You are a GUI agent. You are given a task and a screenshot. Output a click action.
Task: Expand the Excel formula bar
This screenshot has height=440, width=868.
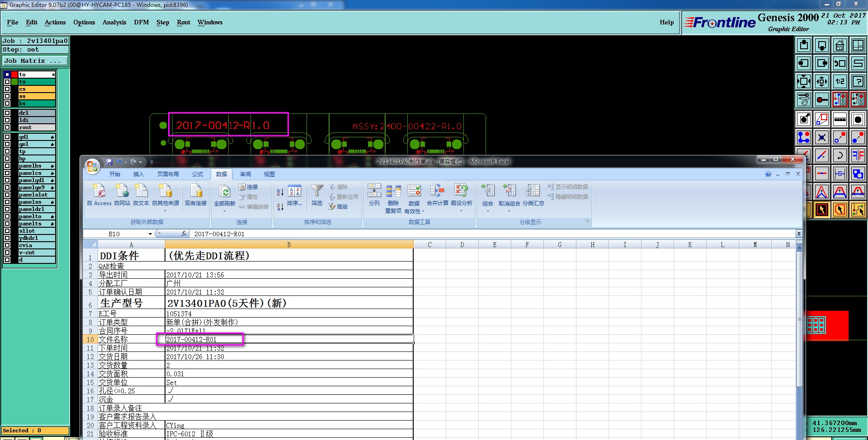(799, 234)
